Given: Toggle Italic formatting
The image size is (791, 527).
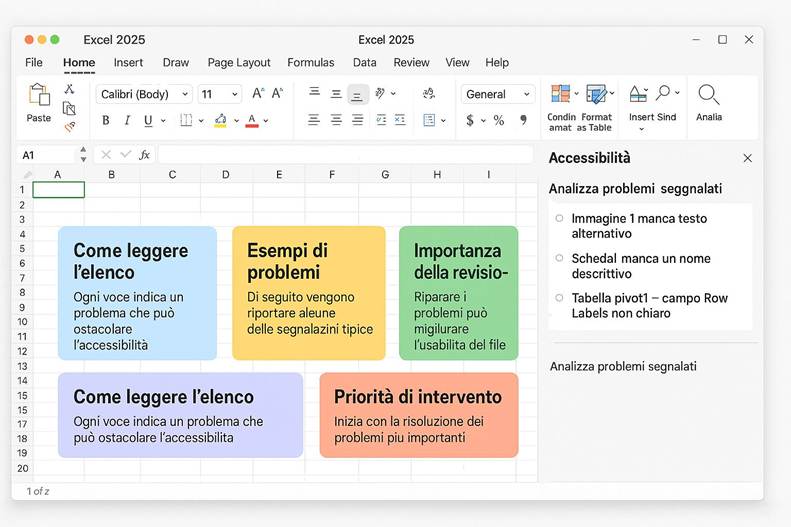Looking at the screenshot, I should (127, 120).
